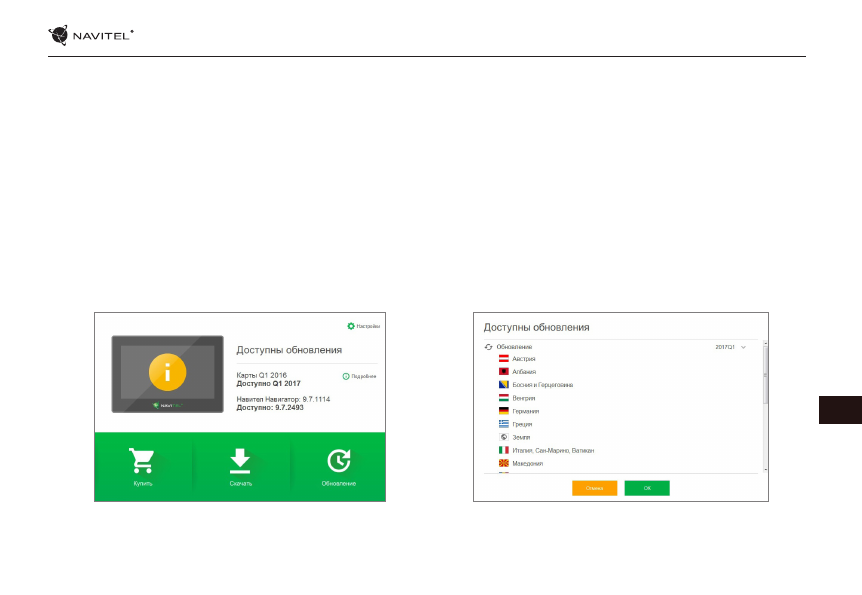Click the NAVITEL logo in page header
862x595 pixels.
(x=91, y=36)
